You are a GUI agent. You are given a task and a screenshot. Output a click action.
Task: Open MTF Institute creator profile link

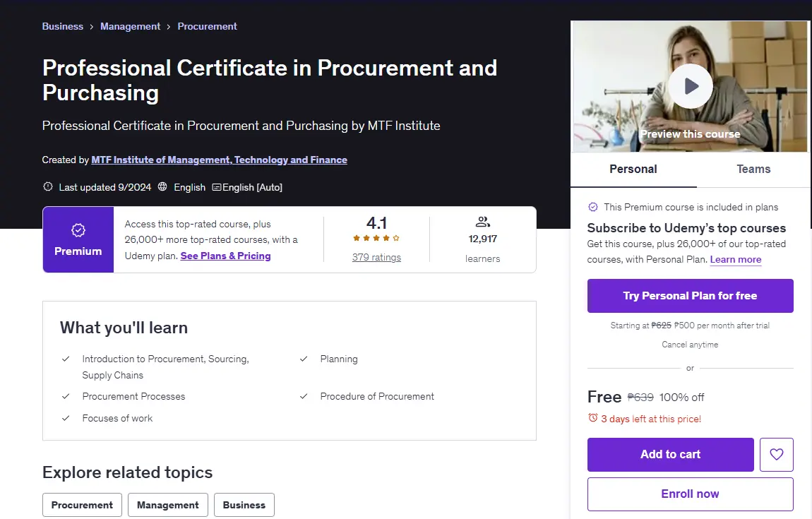pyautogui.click(x=219, y=160)
